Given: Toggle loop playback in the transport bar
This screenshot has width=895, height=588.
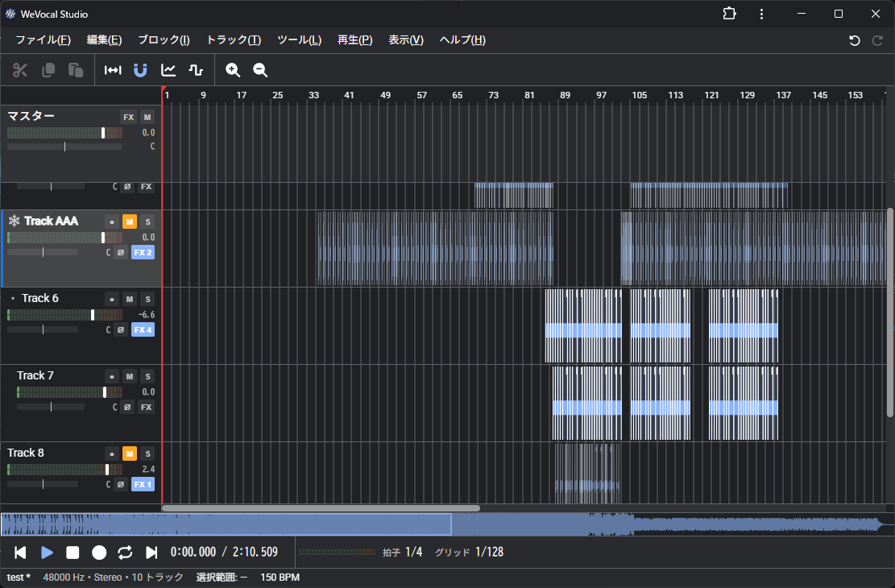Looking at the screenshot, I should coord(125,552).
